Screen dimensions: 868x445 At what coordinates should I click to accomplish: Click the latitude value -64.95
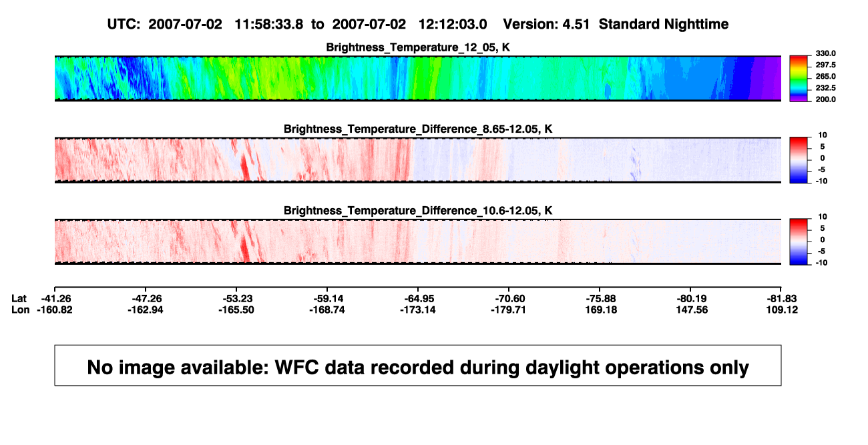(418, 298)
